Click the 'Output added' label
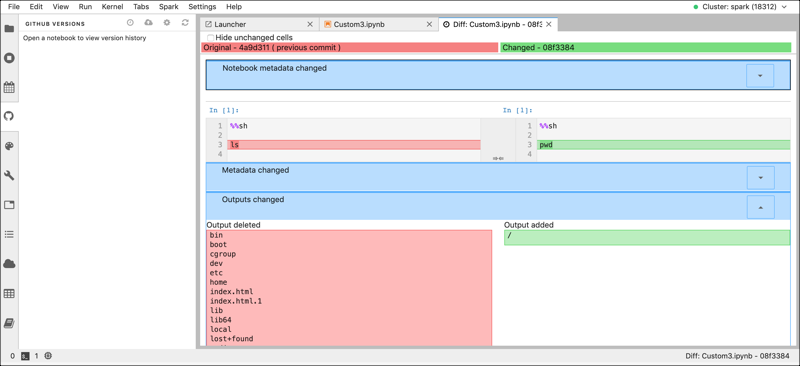800x366 pixels. (x=529, y=225)
